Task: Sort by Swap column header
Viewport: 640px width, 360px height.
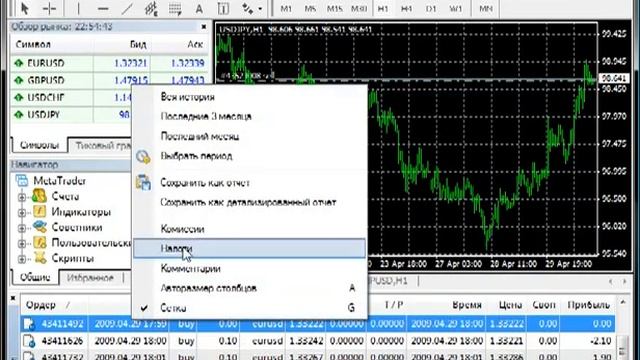Action: [544, 305]
